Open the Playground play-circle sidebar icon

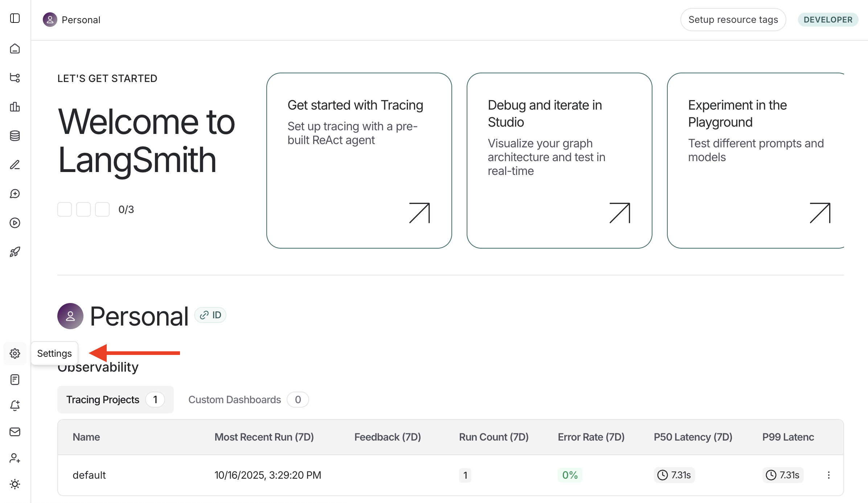pos(15,223)
